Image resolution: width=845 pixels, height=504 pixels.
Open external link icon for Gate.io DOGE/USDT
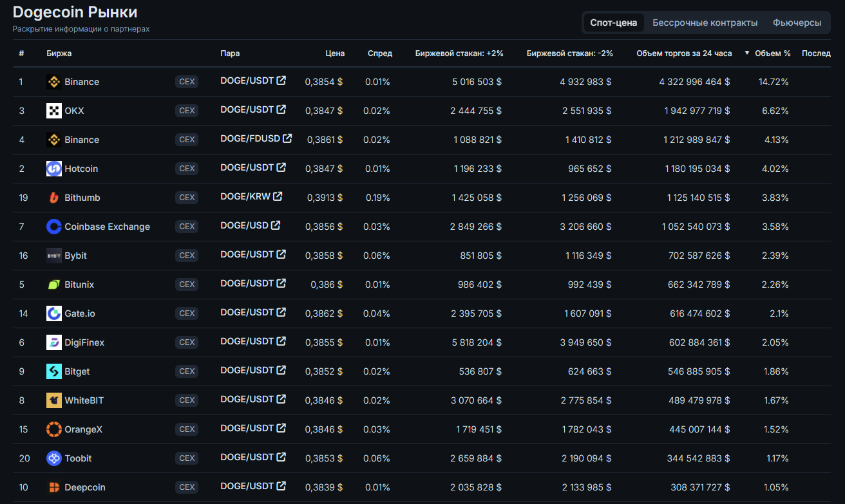(281, 312)
